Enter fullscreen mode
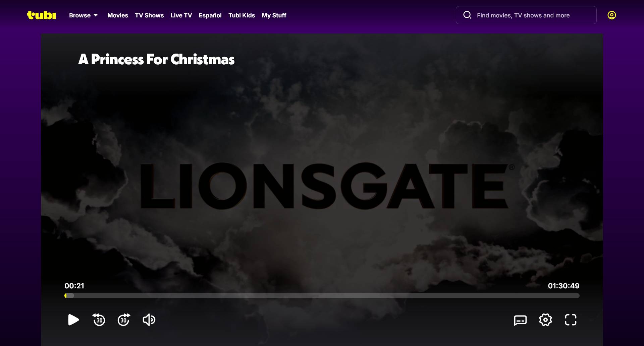This screenshot has height=346, width=644. 571,320
